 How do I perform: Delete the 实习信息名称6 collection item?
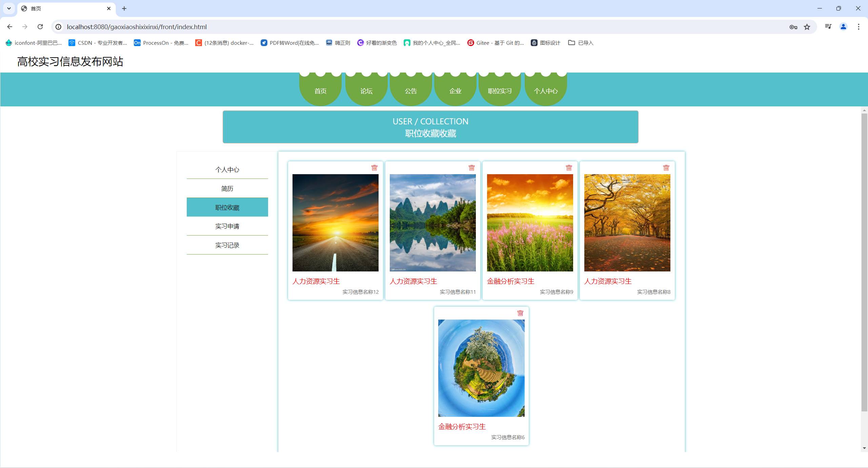520,313
